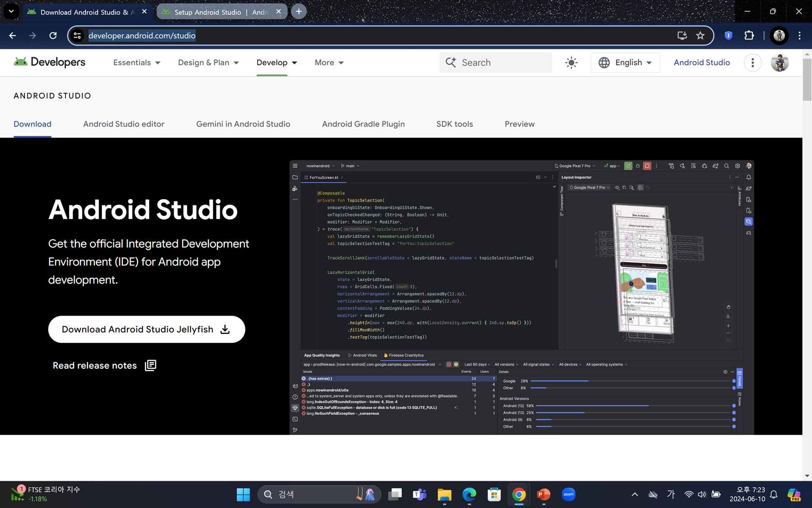Toggle Korean IME input indicator
This screenshot has width=812, height=508.
coord(671,494)
